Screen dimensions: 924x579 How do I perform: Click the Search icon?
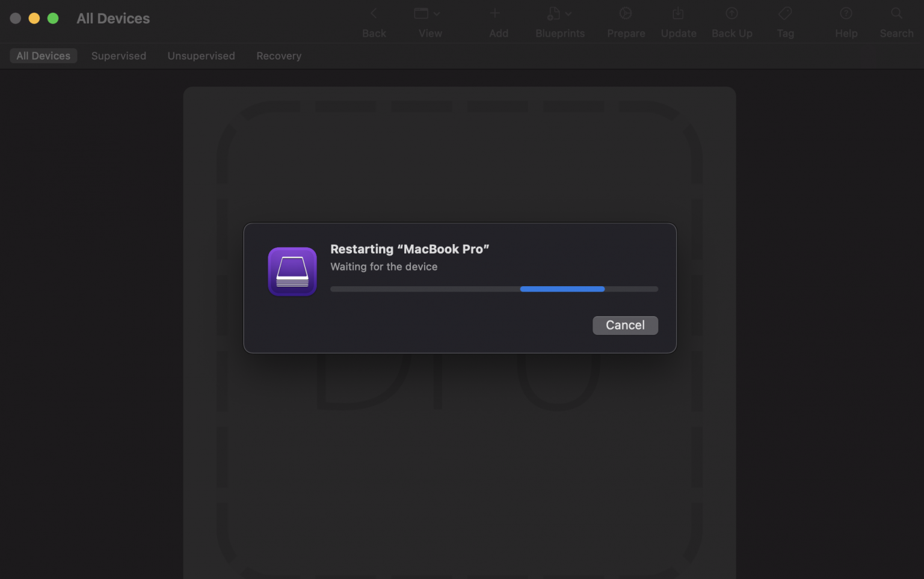(896, 13)
